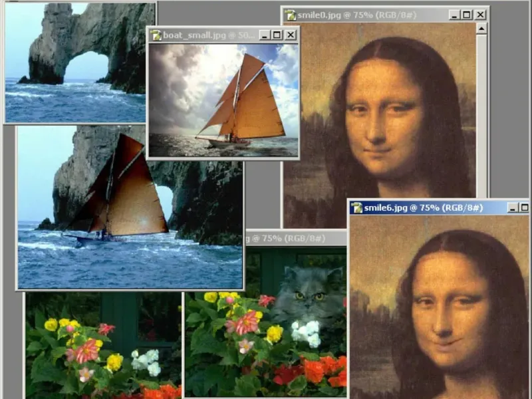532x399 pixels.
Task: Click the boat_small.jpg document icon
Action: pos(156,35)
